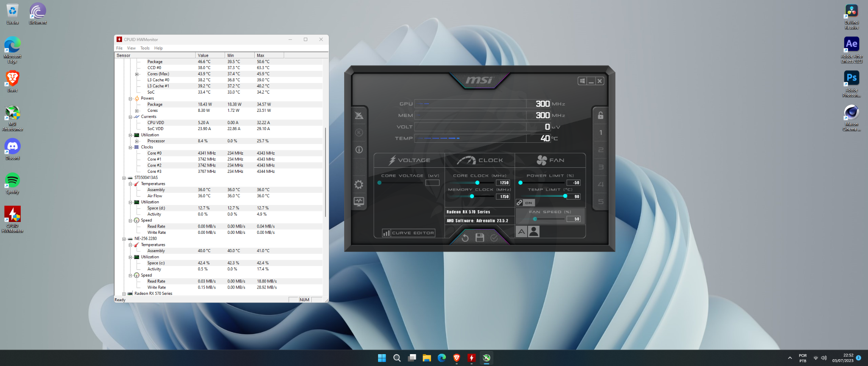Open HWMonitor Tools menu
Screen dimensions: 868x366
(x=145, y=48)
